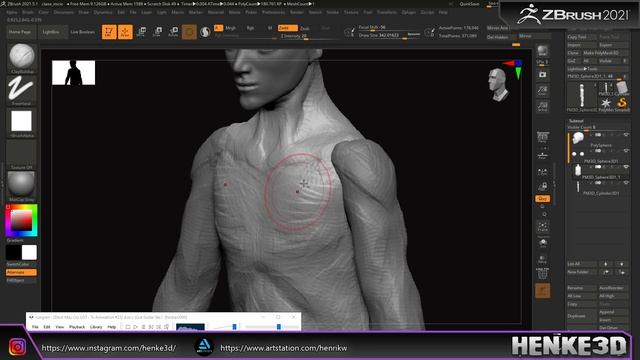Toggle the Zsub mode

pyautogui.click(x=305, y=29)
